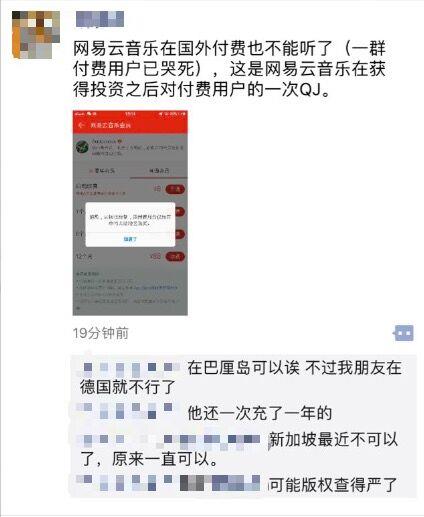The width and height of the screenshot is (424, 517).
Task: Tap the post text starting '网易云音乐在国外付费'
Action: click(x=230, y=69)
